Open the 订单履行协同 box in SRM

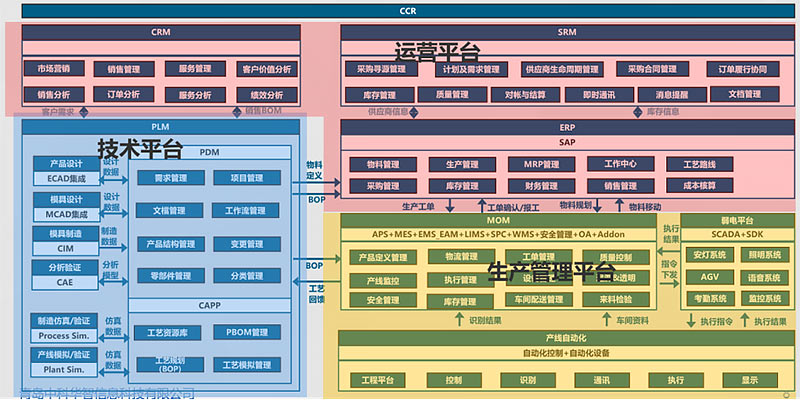(x=744, y=69)
